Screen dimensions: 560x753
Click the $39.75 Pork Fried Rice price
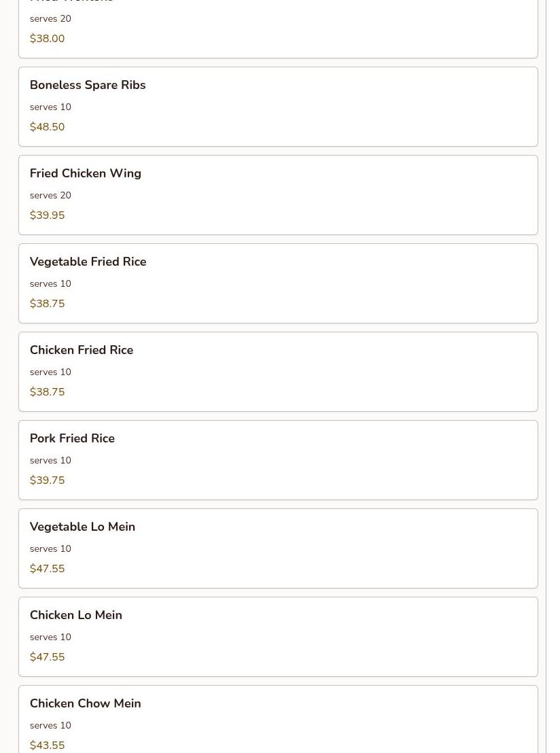pos(48,480)
